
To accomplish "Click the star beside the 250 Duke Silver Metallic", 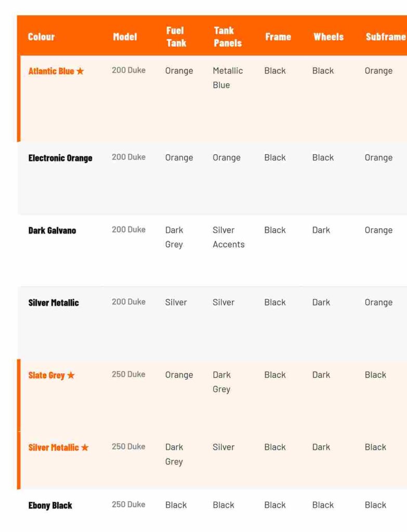I will click(85, 447).
